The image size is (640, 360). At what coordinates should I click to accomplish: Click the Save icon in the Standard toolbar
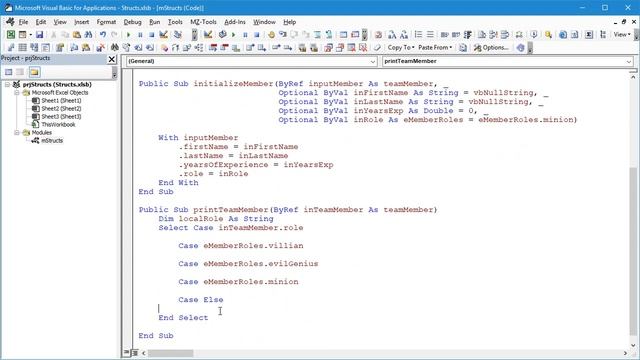(39, 35)
